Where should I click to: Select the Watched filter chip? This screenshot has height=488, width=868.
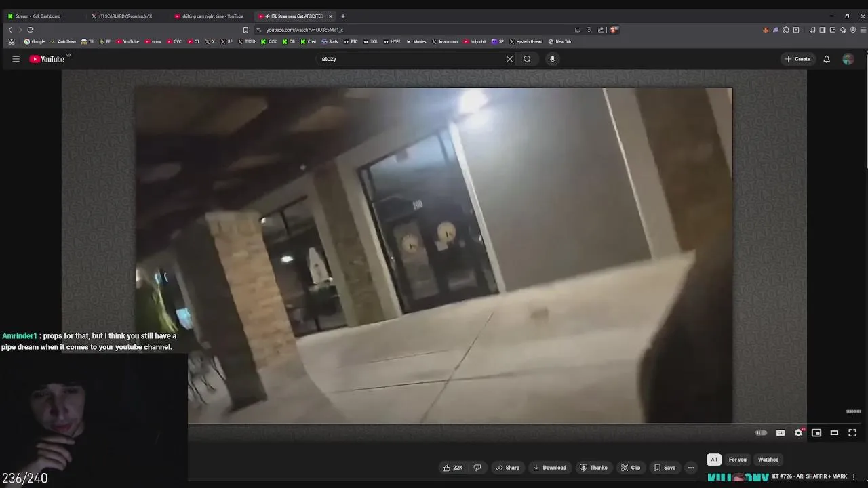coord(768,460)
